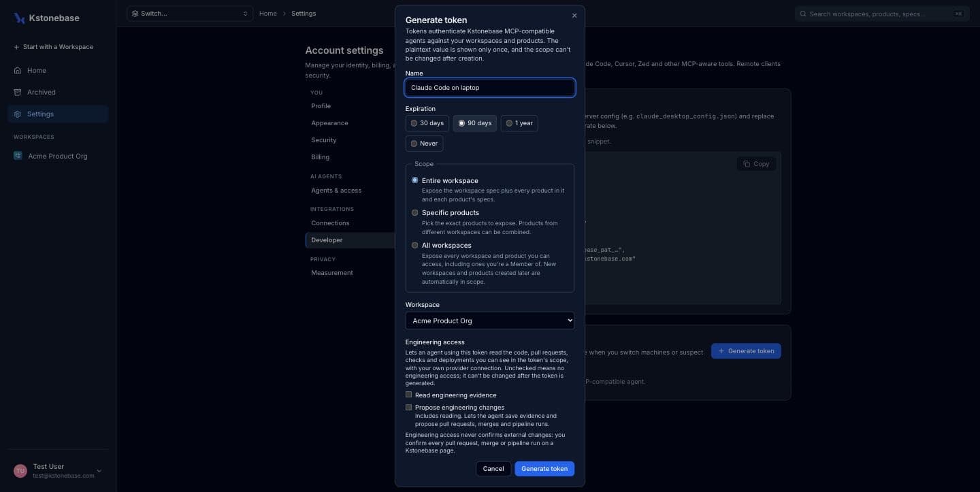Click the Home breadcrumb link
The image size is (980, 492).
[x=268, y=14]
